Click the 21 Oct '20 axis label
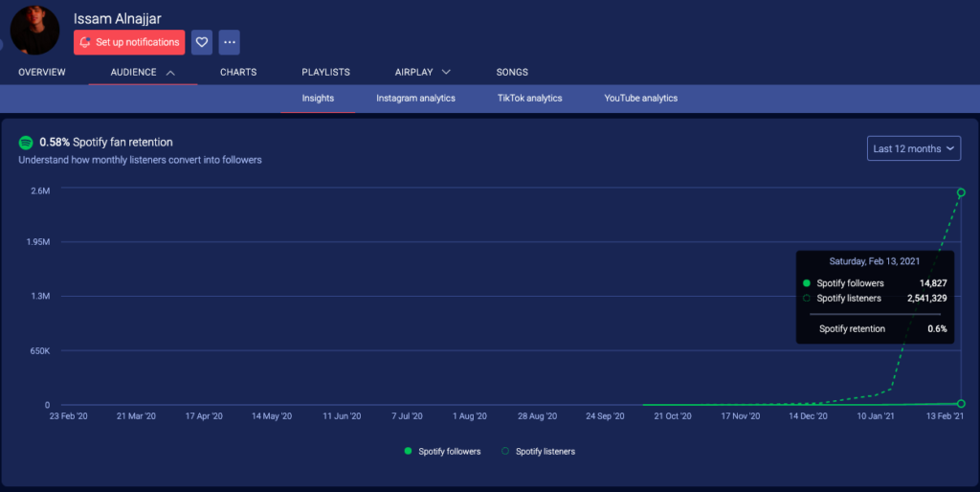 (673, 416)
